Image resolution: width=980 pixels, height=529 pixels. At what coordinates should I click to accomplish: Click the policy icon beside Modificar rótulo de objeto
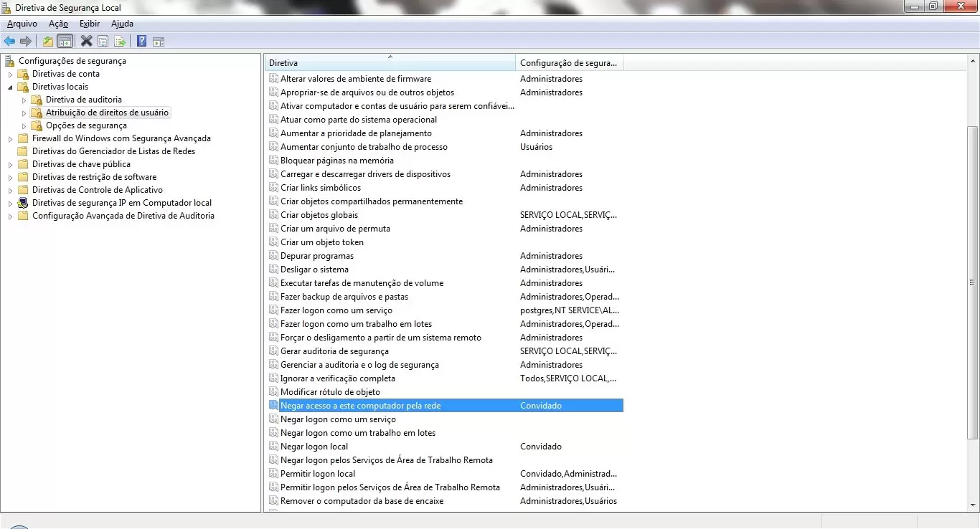click(x=273, y=392)
